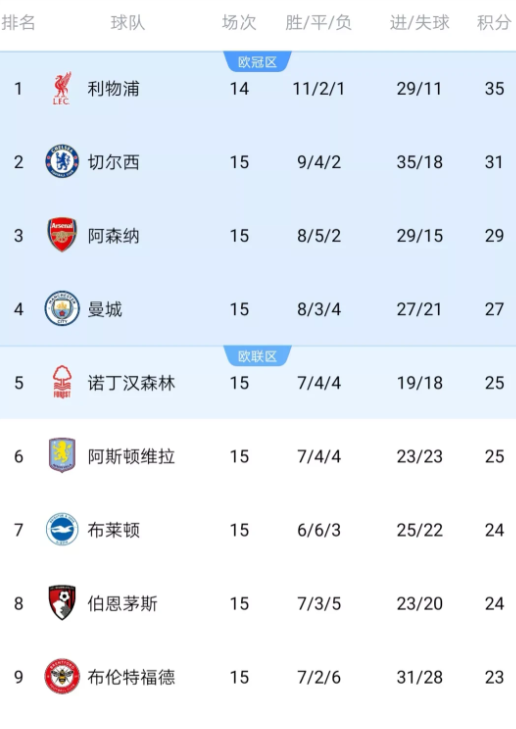The height and width of the screenshot is (729, 516).
Task: Select the 胜/平/负 column header
Action: 318,22
